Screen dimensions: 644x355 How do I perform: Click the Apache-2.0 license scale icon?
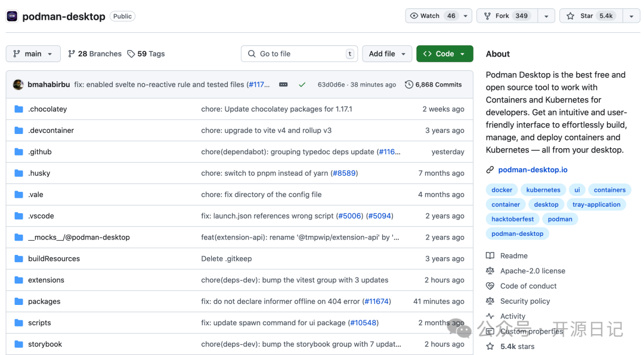[x=490, y=271]
